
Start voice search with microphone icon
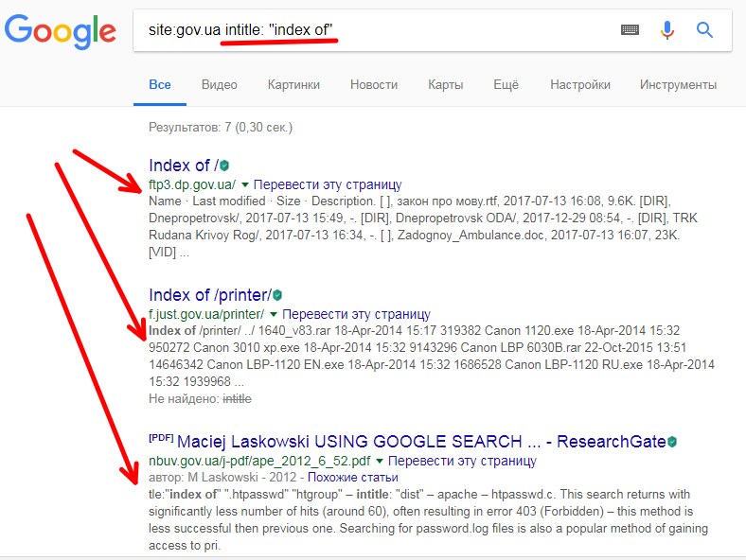point(667,30)
